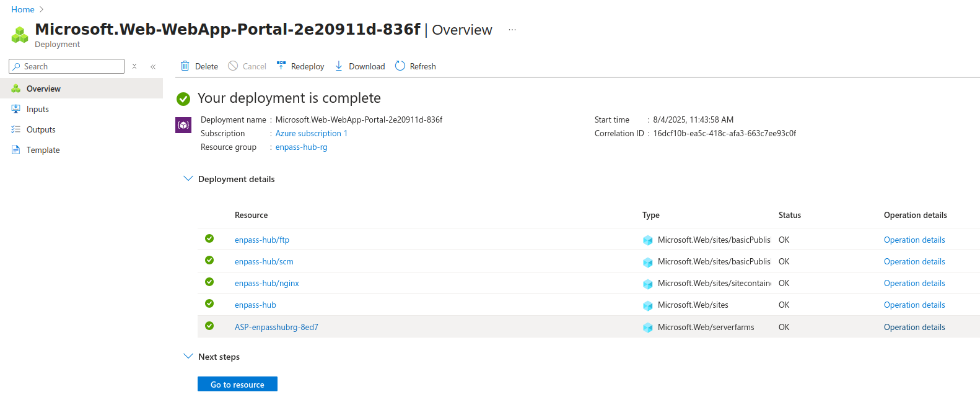Click the Overview sidebar icon
The image size is (980, 413).
(x=16, y=89)
